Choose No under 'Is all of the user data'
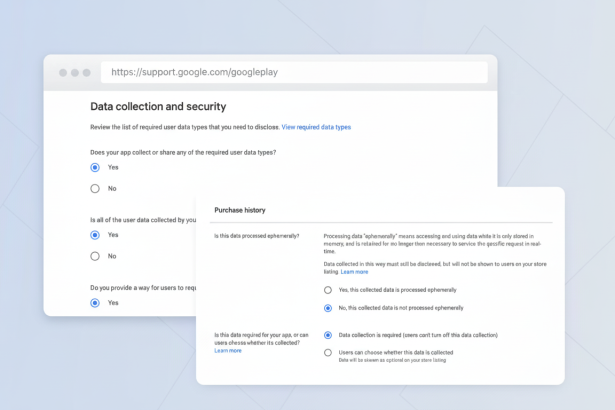The image size is (615, 410). [x=95, y=256]
